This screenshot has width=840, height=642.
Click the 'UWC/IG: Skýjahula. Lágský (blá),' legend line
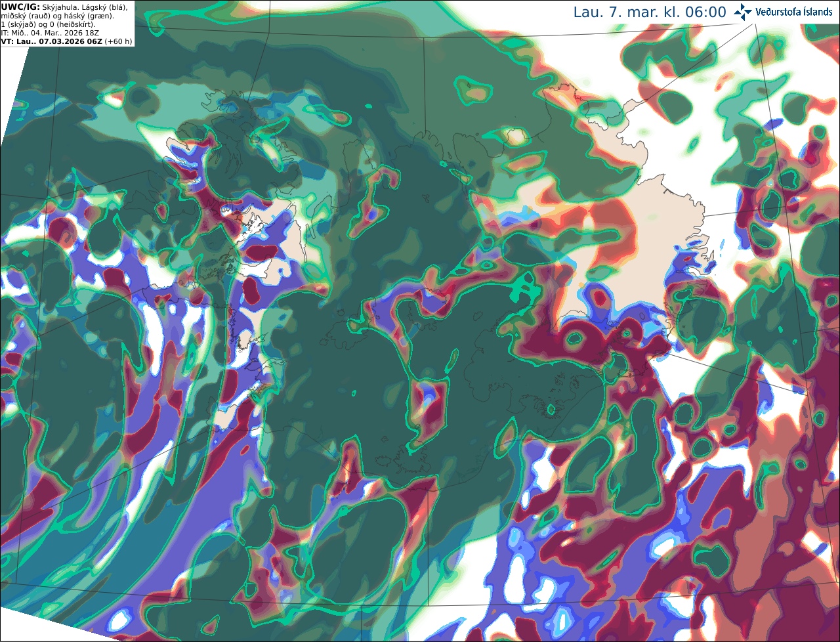coord(64,7)
